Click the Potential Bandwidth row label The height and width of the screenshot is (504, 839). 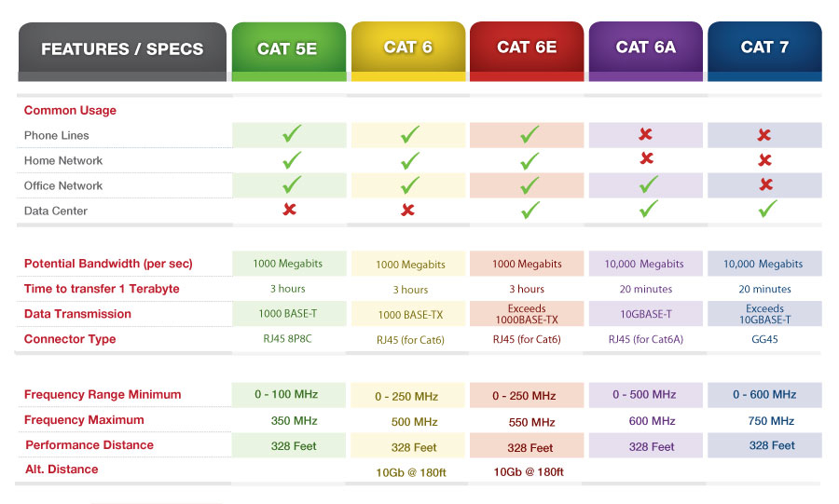[108, 264]
